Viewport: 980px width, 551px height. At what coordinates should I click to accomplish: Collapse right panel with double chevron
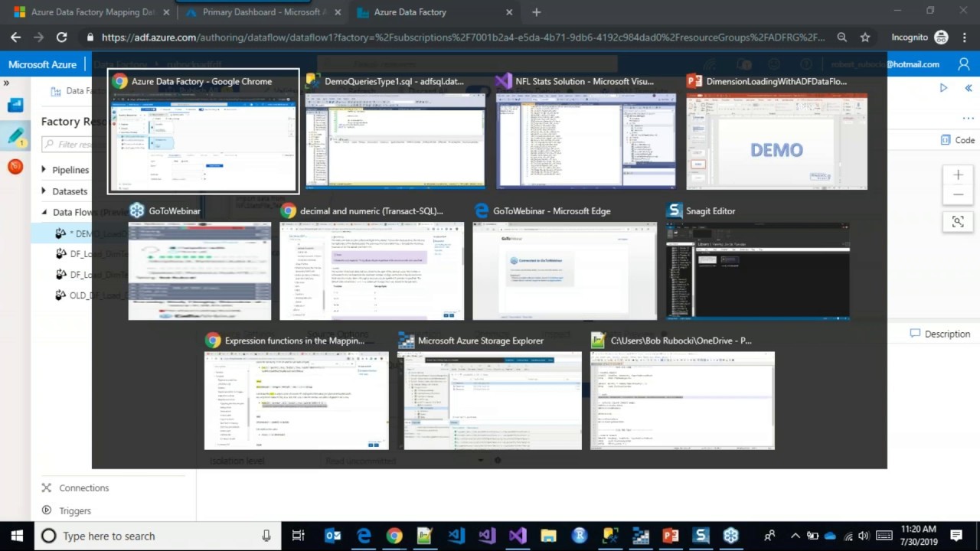point(968,88)
